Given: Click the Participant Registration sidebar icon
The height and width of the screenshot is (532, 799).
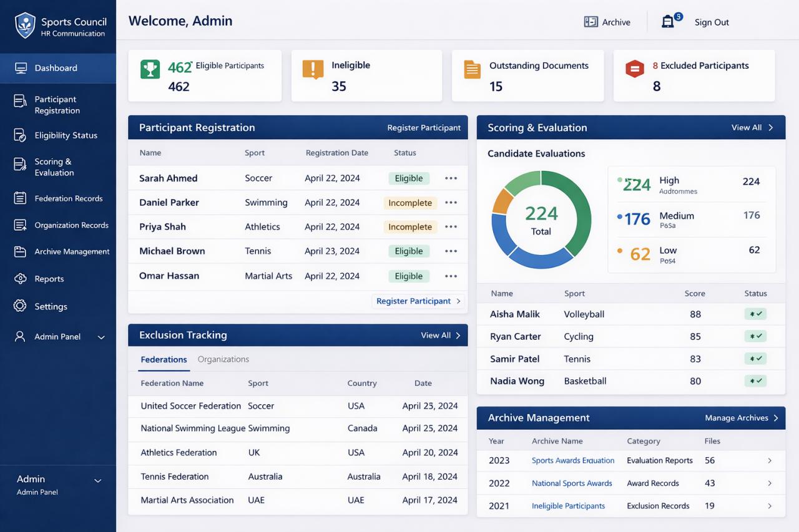Looking at the screenshot, I should (20, 101).
